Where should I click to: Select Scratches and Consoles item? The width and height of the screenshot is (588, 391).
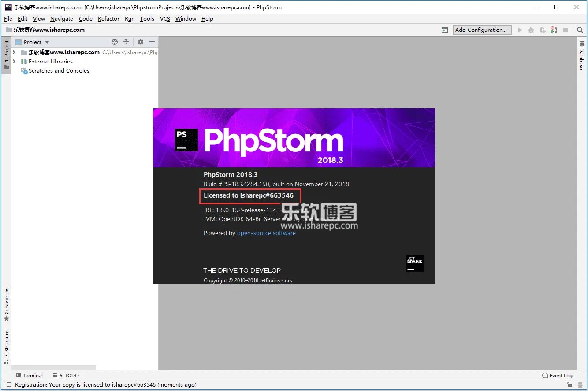pos(59,70)
